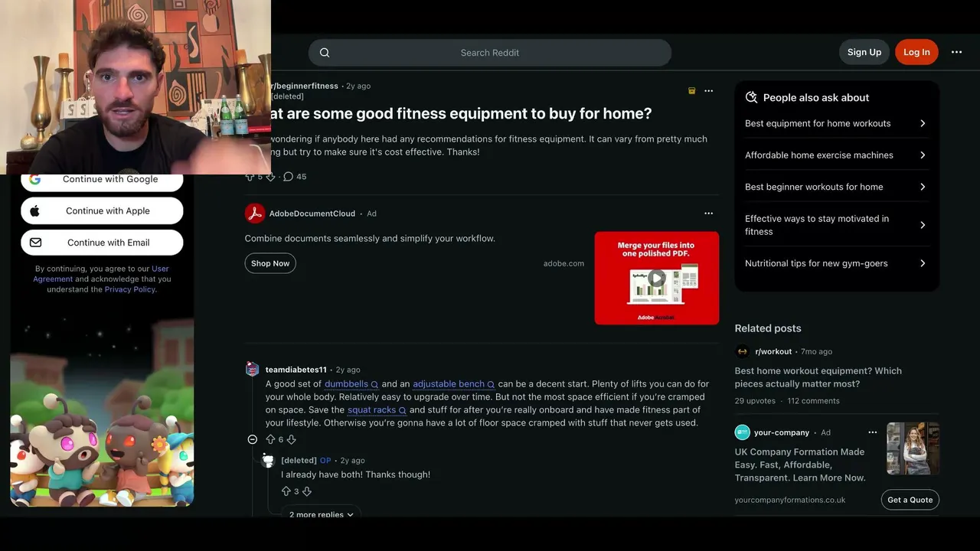Open the User Agreement link
The height and width of the screenshot is (551, 980).
(x=101, y=274)
